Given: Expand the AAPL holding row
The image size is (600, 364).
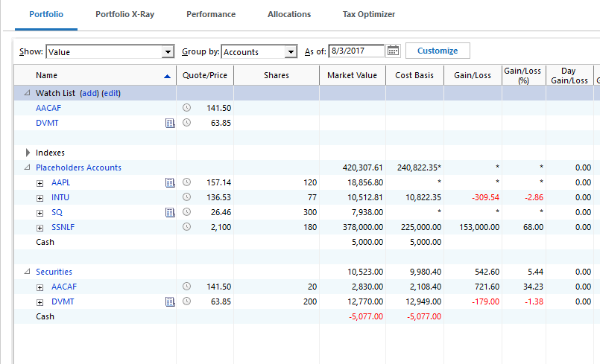Looking at the screenshot, I should [40, 182].
